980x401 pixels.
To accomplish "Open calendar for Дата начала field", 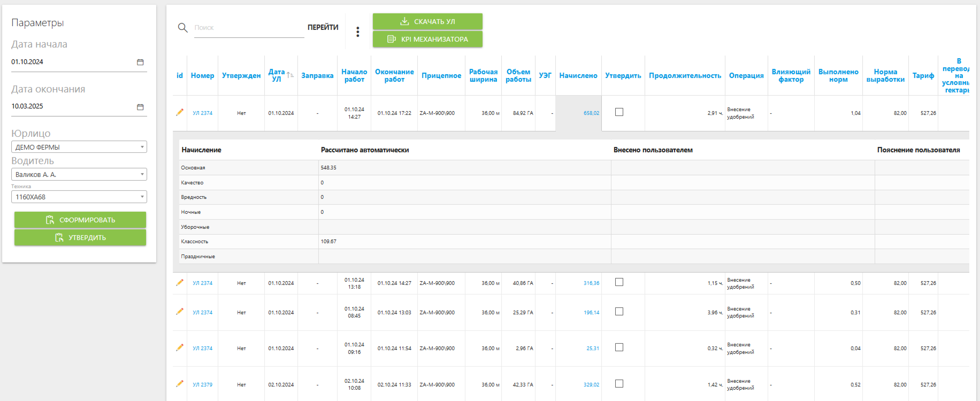I will click(140, 62).
